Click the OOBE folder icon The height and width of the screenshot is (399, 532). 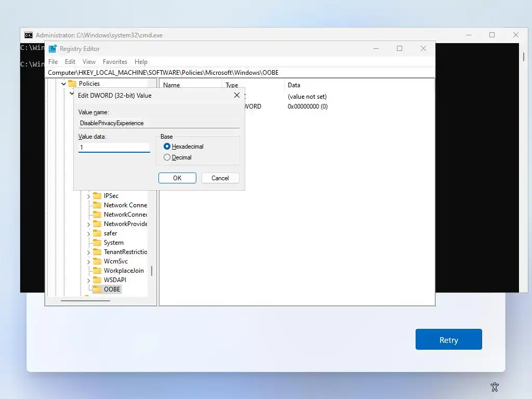[97, 289]
